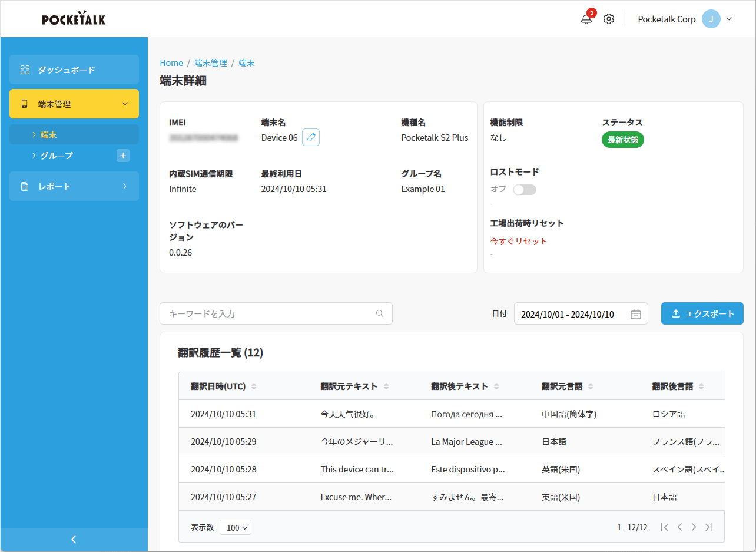756x552 pixels.
Task: Click フランス語 target language cell
Action: [686, 442]
